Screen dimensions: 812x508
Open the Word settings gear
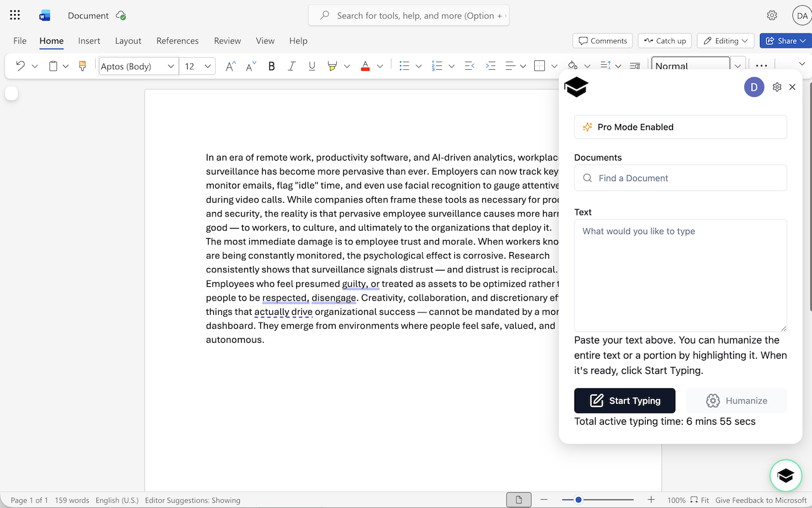[772, 15]
